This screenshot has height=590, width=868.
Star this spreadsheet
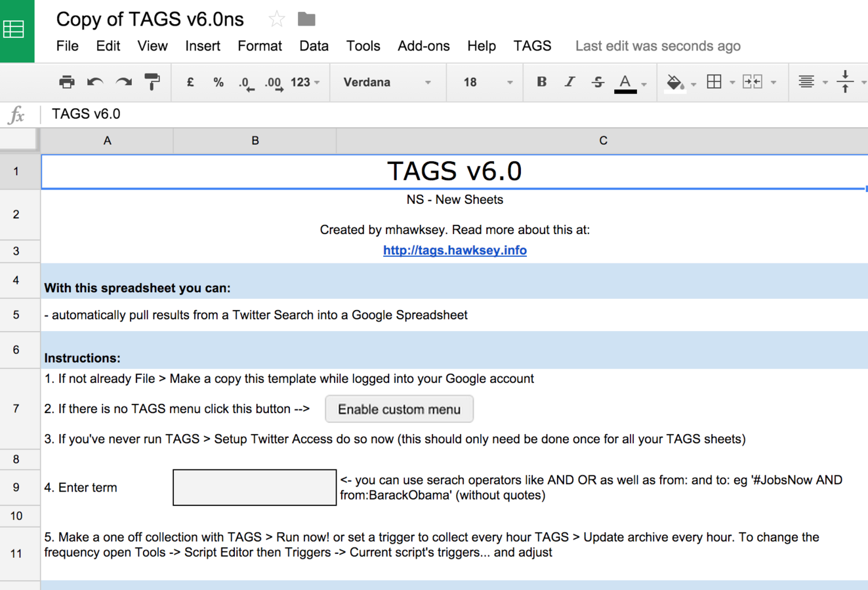[276, 19]
